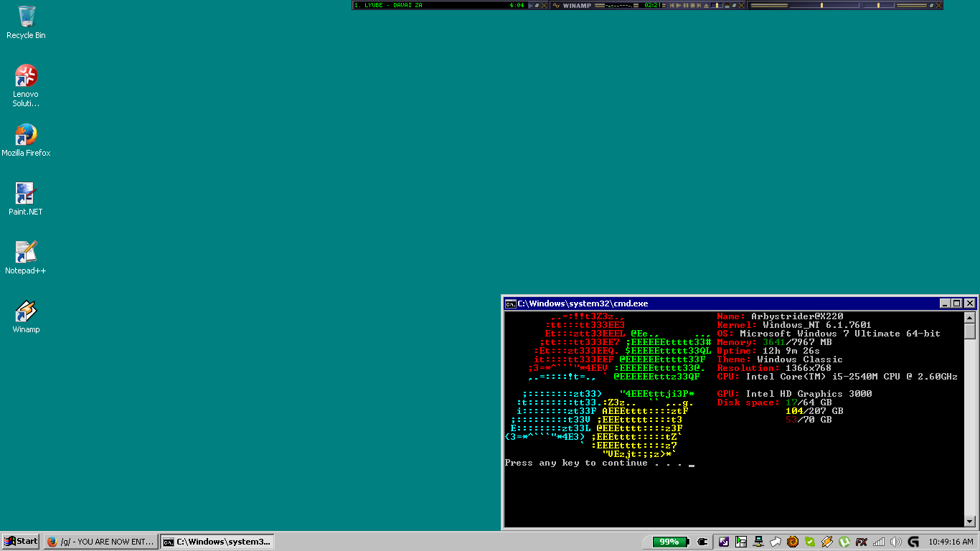This screenshot has width=980, height=551.
Task: Click the power plug tray icon
Action: click(702, 542)
